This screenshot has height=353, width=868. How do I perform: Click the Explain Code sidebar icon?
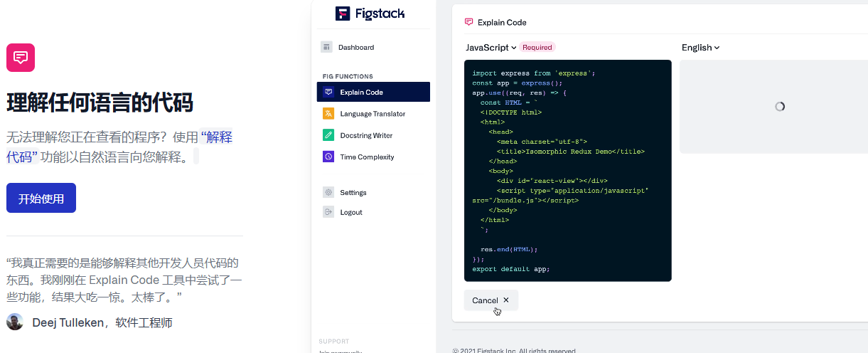point(328,92)
